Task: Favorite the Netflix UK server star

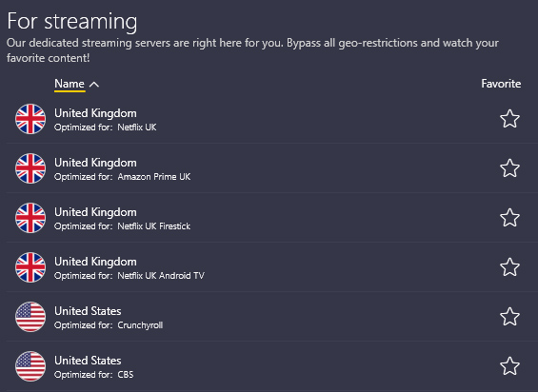Action: [x=509, y=119]
